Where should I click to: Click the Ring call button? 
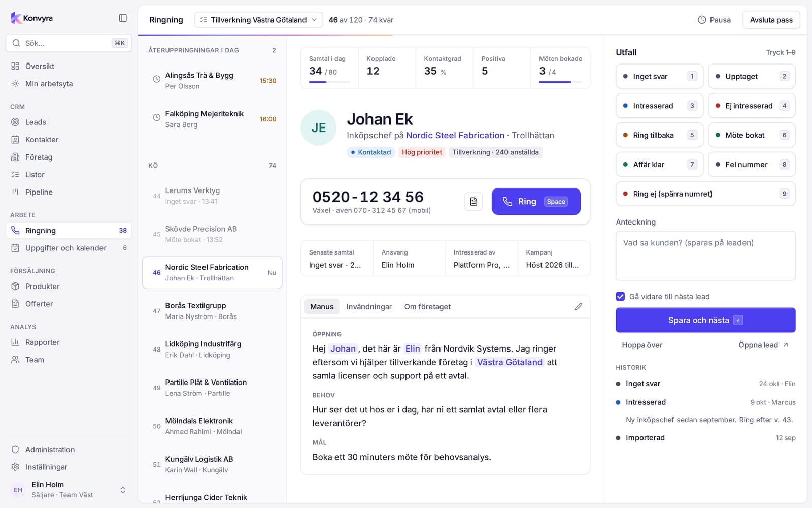coord(536,202)
